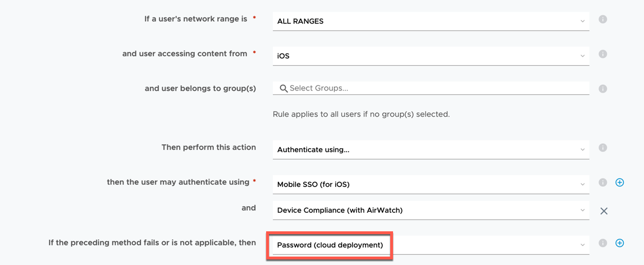Remove the Device Compliance method with X
This screenshot has height=265, width=644.
(x=604, y=211)
